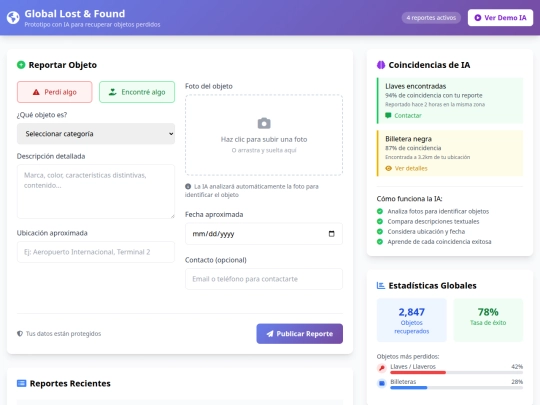Focus the Contacto (opcional) input field
Viewport: 540px width, 405px height.
(264, 279)
